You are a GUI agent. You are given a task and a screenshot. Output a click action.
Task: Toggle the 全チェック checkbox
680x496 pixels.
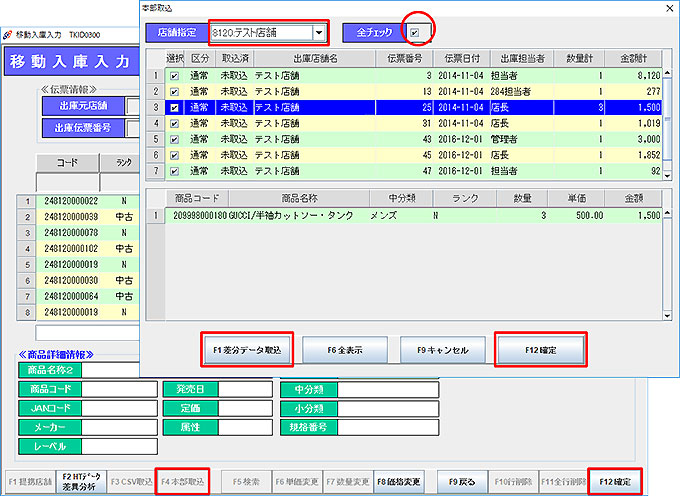coord(415,33)
